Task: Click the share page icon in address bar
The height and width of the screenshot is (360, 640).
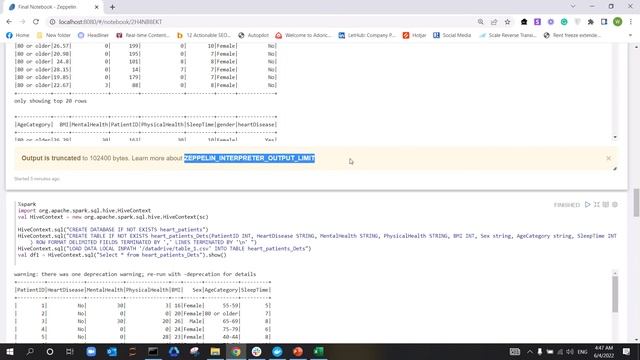Action: click(494, 22)
